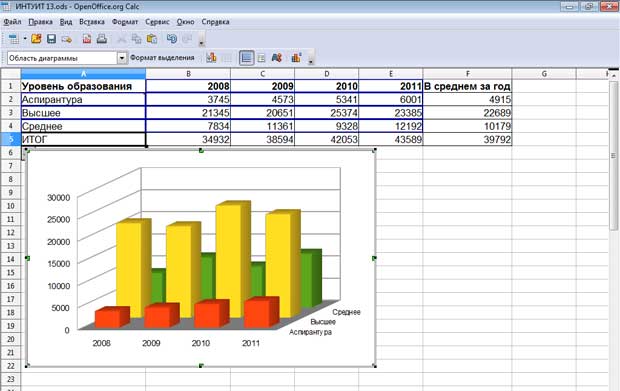Click cell with value 21345
Screen dimensions: 620x391
[x=188, y=113]
